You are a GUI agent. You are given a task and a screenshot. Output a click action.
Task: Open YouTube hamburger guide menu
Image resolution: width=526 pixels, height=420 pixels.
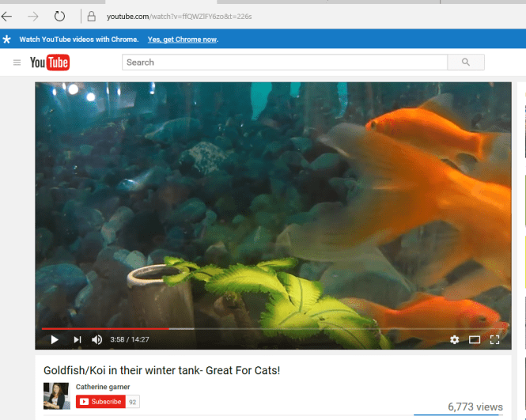[17, 62]
